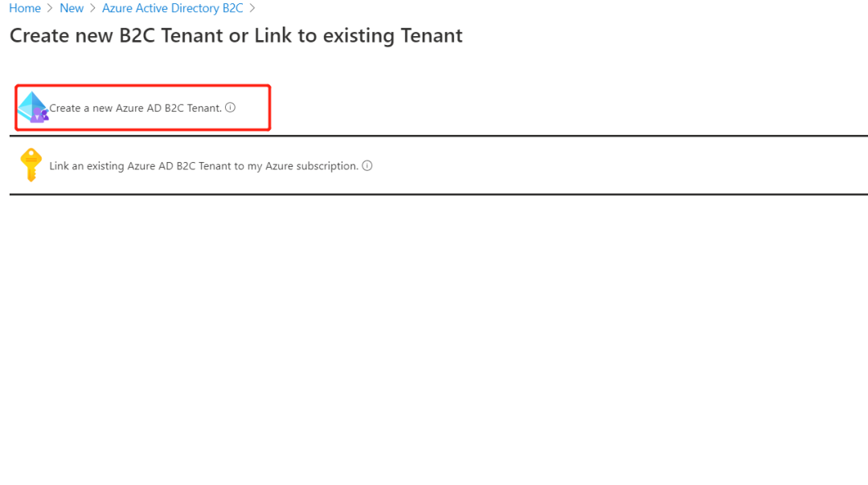Image resolution: width=868 pixels, height=485 pixels.
Task: Click info icon beside Link existing Tenant
Action: 367,166
